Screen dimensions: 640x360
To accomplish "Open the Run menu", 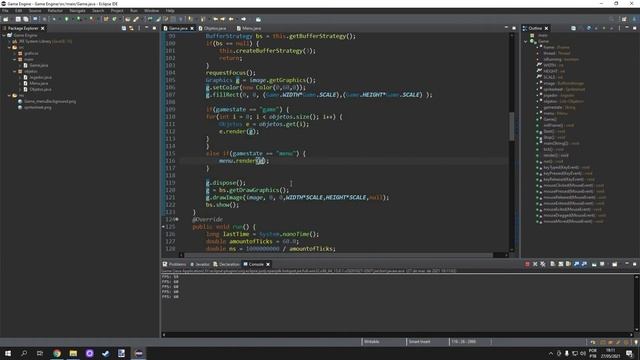I will pos(134,11).
